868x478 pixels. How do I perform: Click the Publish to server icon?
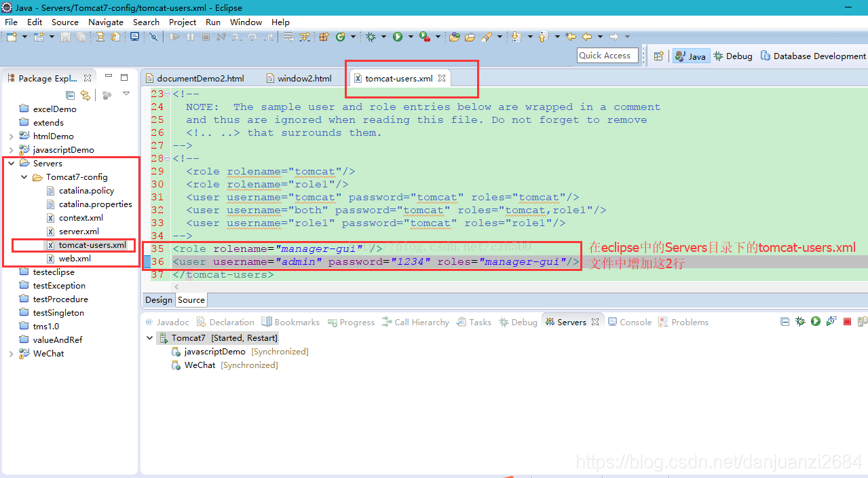(862, 321)
